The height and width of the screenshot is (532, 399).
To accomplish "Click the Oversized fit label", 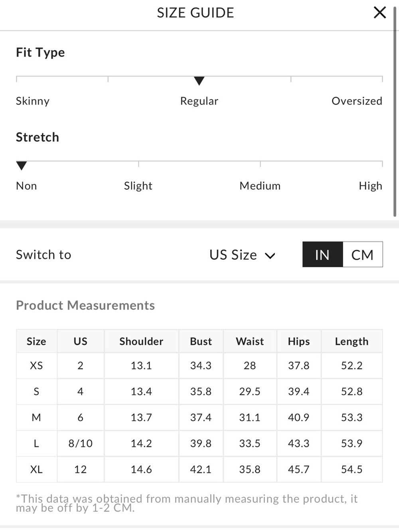I will pos(357,101).
